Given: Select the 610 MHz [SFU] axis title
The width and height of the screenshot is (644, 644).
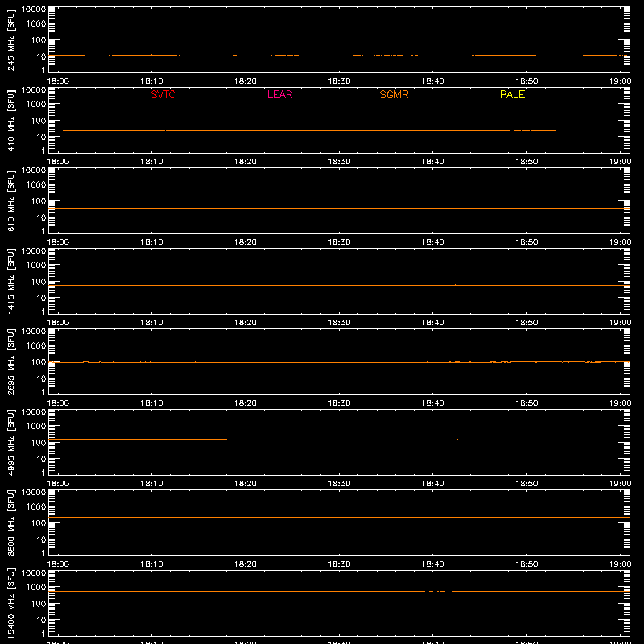Looking at the screenshot, I should [10, 200].
